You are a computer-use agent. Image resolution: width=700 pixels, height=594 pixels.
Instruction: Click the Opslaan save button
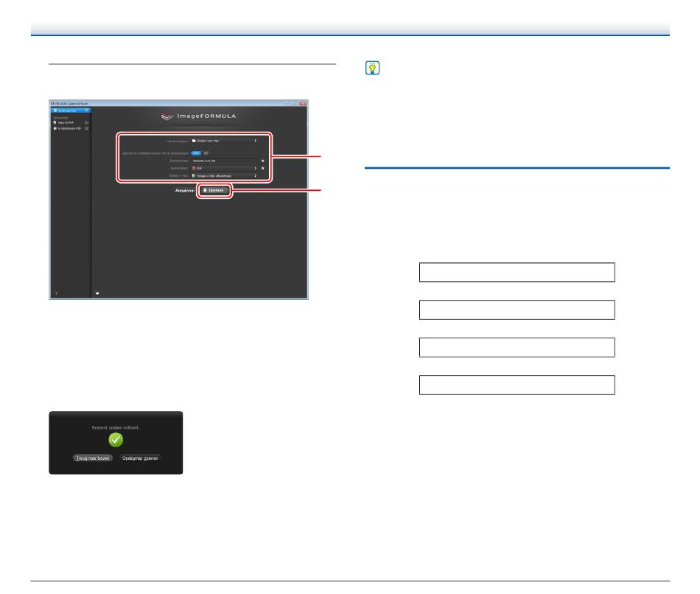(x=214, y=190)
